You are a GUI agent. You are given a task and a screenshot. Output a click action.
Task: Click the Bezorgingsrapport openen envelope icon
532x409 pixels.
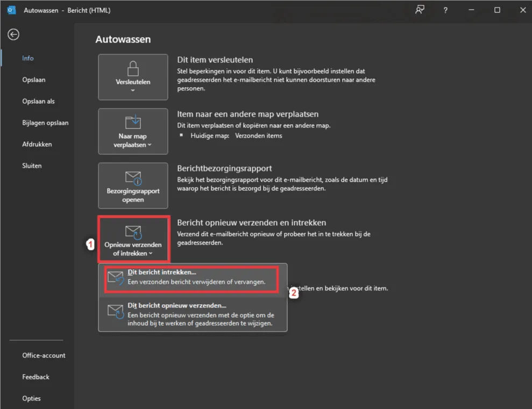[x=133, y=178]
